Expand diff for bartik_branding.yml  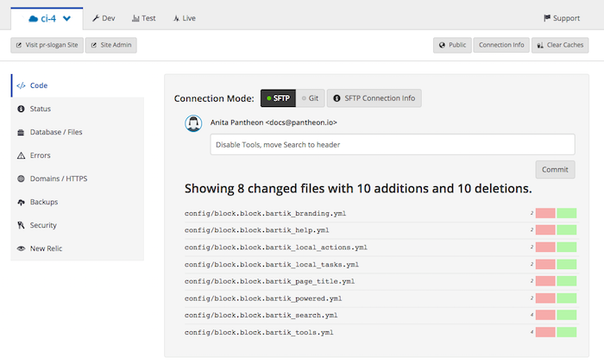[x=265, y=213]
